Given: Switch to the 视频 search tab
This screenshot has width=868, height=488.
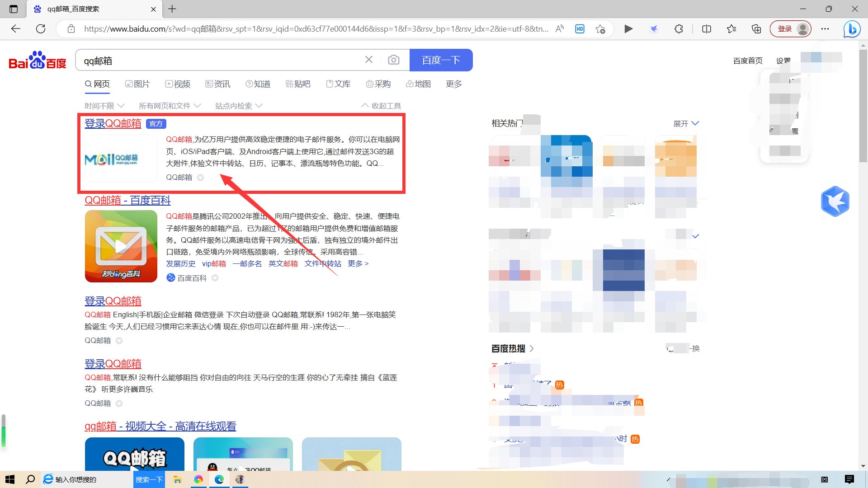Looking at the screenshot, I should pyautogui.click(x=178, y=84).
